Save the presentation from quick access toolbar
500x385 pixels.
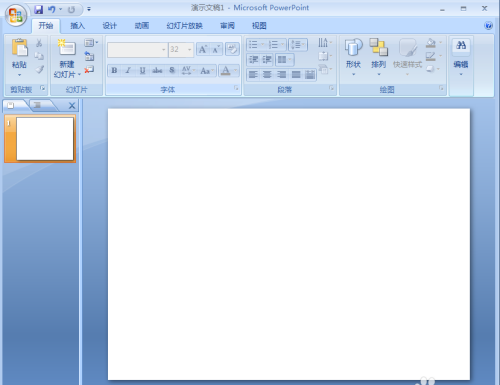click(39, 9)
